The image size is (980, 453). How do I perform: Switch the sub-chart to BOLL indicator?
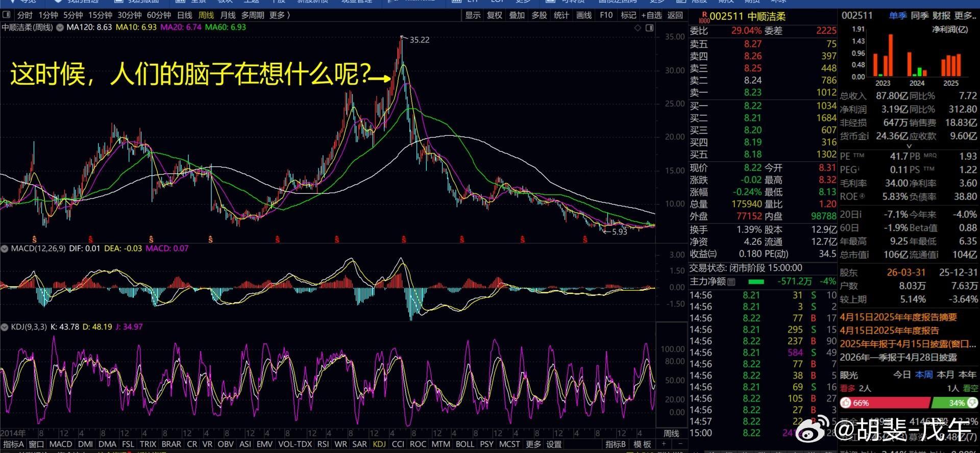coord(464,444)
